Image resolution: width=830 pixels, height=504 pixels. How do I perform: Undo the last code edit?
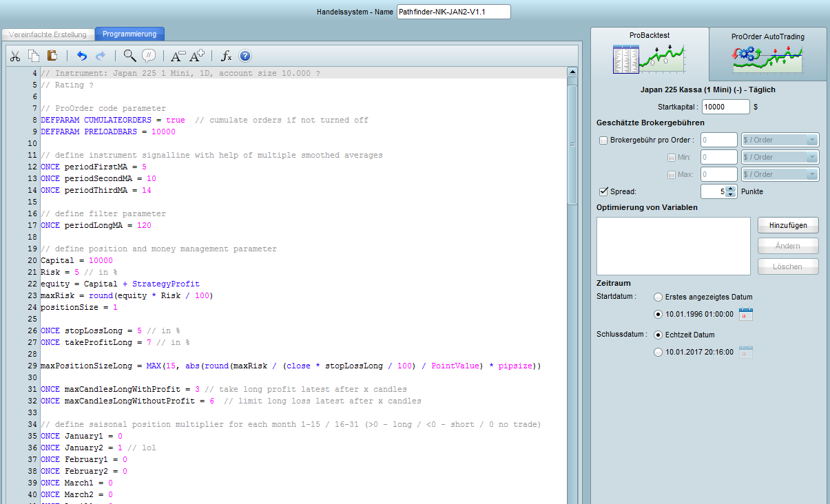[82, 56]
